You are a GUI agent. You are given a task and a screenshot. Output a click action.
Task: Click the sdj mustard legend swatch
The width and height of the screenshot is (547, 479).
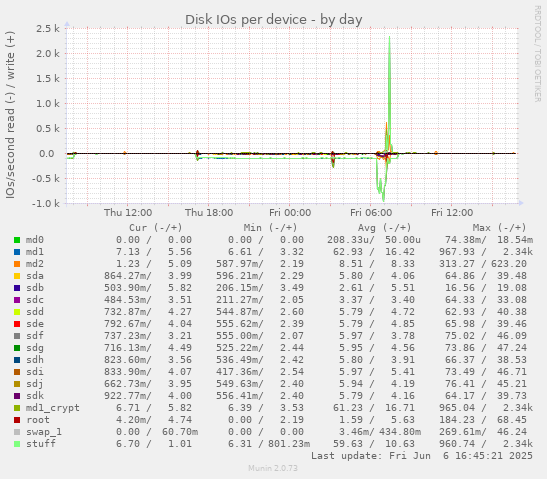coord(17,384)
